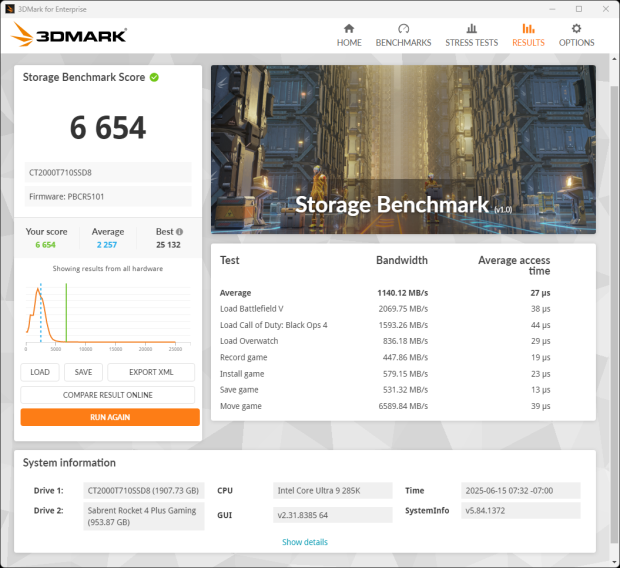Click the EXPORT XML button
This screenshot has width=620, height=568.
151,372
